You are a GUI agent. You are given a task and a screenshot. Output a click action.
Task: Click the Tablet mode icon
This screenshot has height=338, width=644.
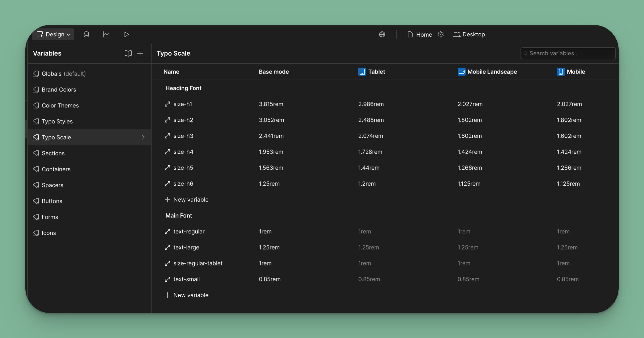pyautogui.click(x=362, y=72)
